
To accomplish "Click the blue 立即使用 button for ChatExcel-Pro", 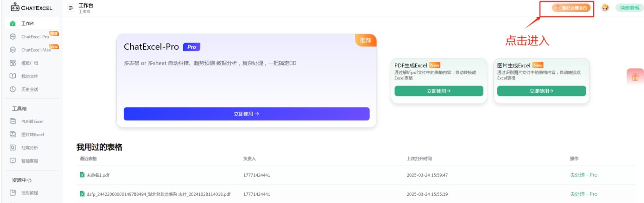I will 247,114.
